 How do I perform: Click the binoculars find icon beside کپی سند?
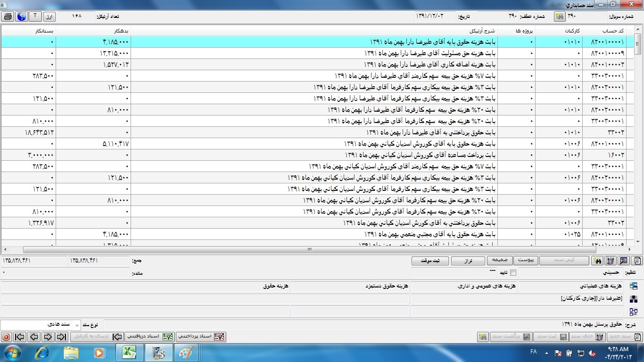point(597,261)
